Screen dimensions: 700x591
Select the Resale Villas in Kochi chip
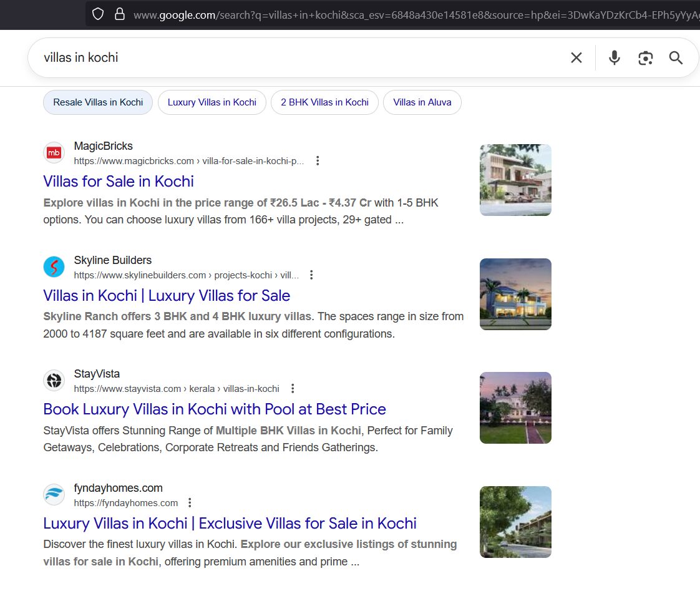tap(98, 102)
